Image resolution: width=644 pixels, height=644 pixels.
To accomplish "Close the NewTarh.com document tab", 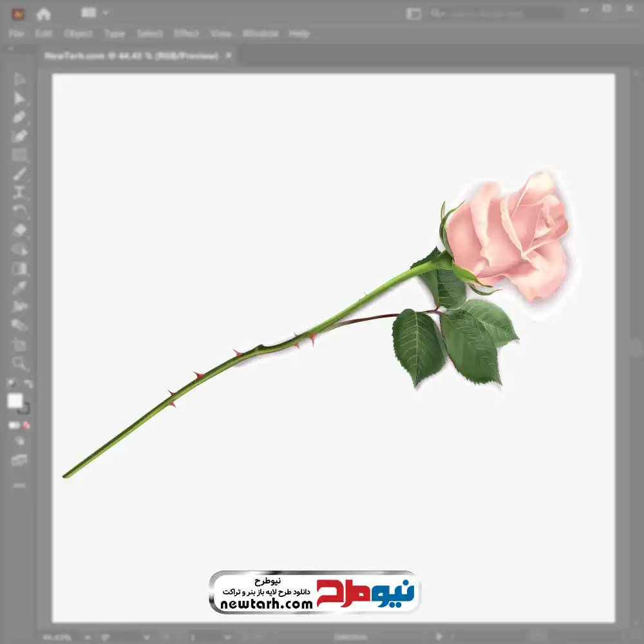I will [229, 56].
